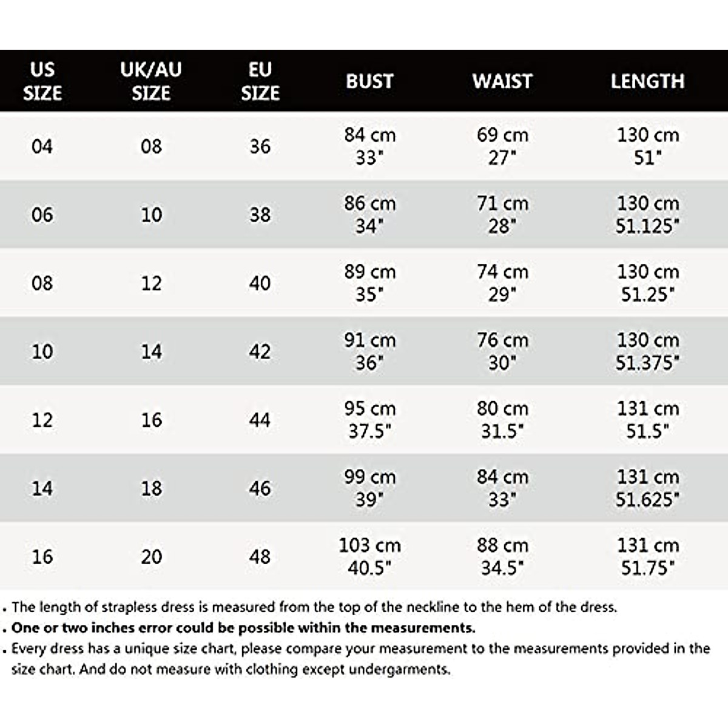Click EU size 38 cell
Viewport: 728px width, 728px height.
pyautogui.click(x=260, y=215)
